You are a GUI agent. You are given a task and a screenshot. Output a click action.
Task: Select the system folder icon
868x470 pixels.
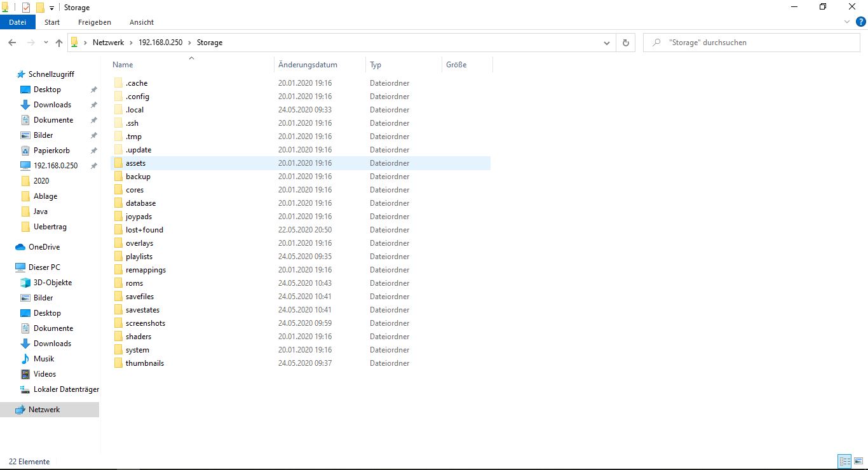[118, 350]
